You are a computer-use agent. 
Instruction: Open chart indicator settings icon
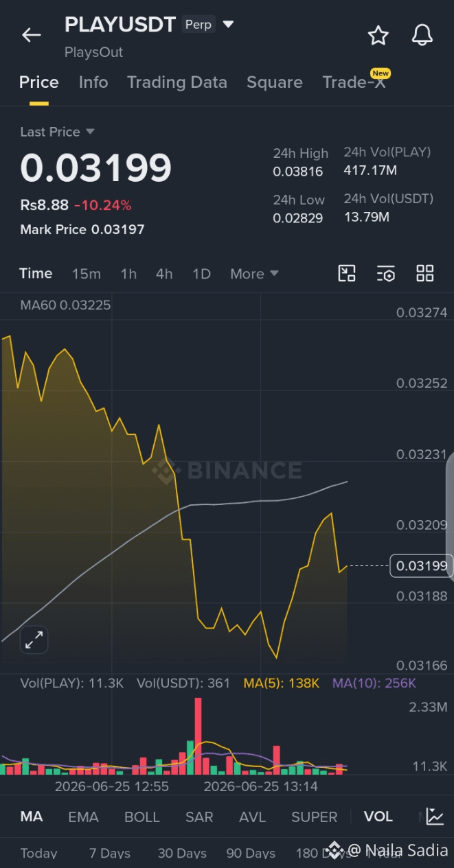tap(386, 274)
